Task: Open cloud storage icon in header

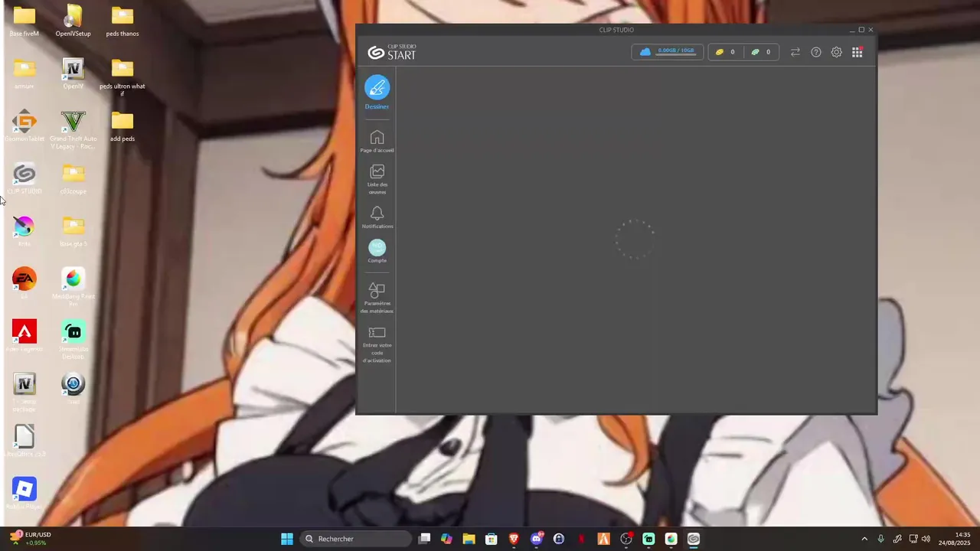Action: click(x=645, y=52)
